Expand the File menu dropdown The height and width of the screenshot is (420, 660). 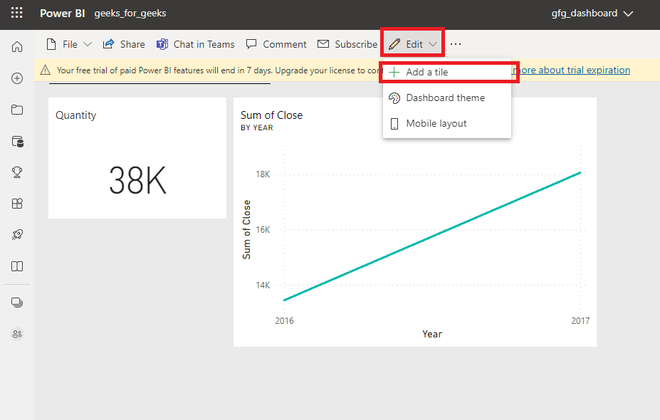click(69, 44)
